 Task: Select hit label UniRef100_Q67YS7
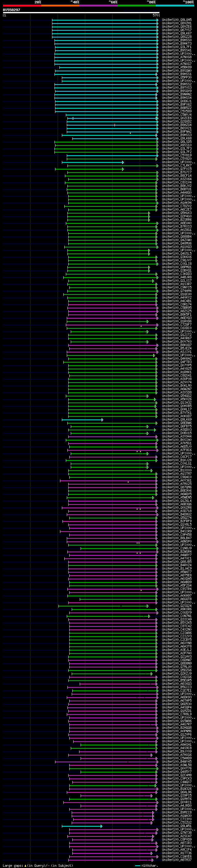click(x=177, y=30)
